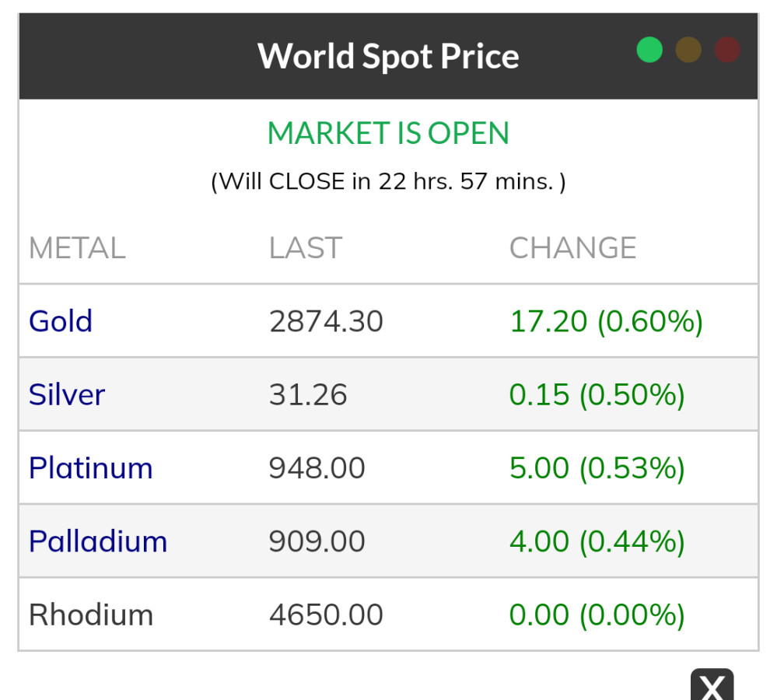Click Gold change 17.20 (0.60%)
Screen dimensions: 777x700
pos(606,321)
